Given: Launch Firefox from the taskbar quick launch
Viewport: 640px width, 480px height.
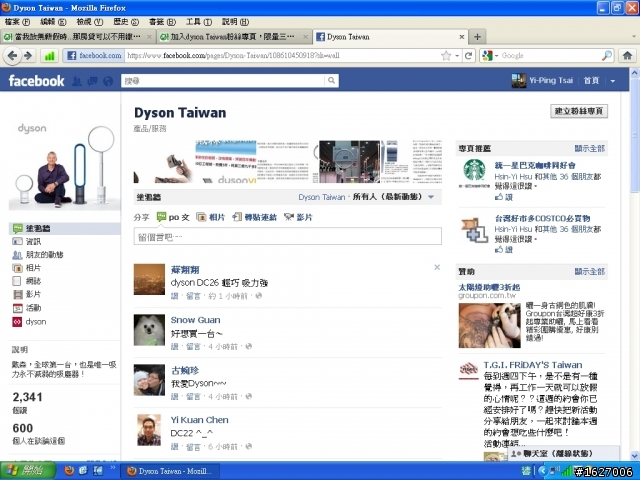Looking at the screenshot, I should [69, 471].
